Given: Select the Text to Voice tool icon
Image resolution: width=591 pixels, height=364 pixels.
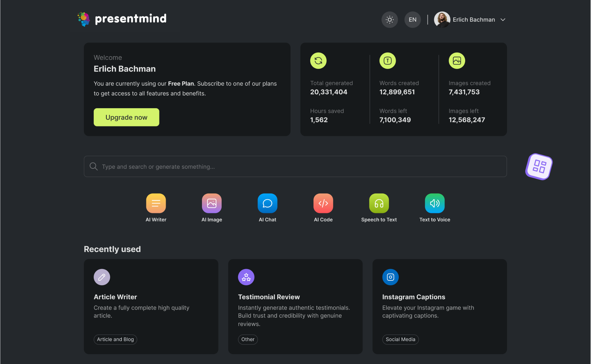Looking at the screenshot, I should (x=435, y=203).
